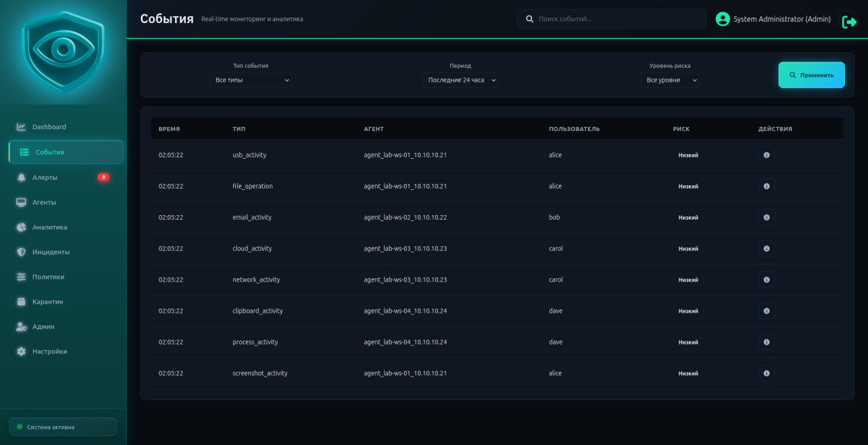Screen dimensions: 868x445
Task: Open the Период dropdown
Action: [460, 80]
